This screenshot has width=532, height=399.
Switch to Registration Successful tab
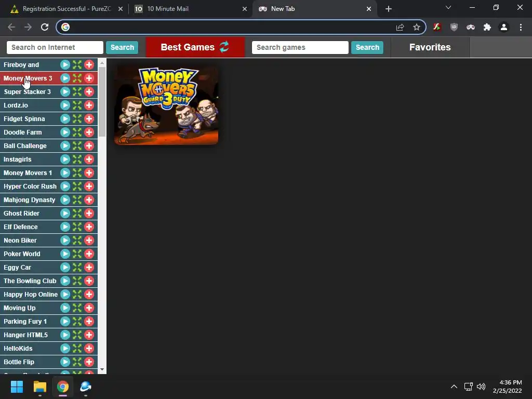click(x=67, y=9)
